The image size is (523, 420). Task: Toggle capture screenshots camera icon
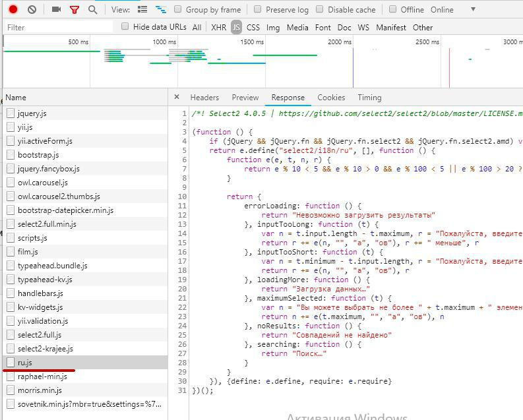click(x=56, y=9)
